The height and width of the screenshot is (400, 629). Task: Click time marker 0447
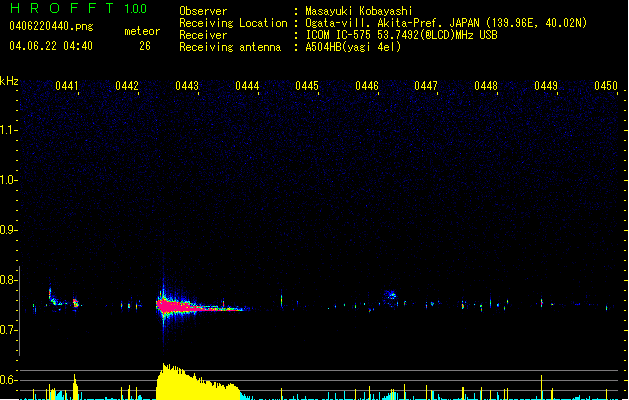pyautogui.click(x=426, y=86)
